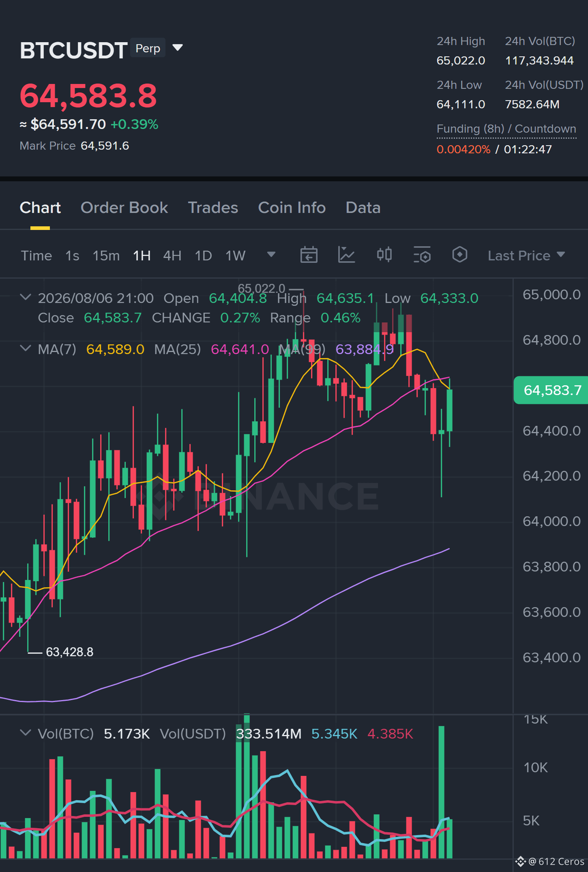Screen dimensions: 588x872
Task: Collapse the MA indicator legend
Action: pos(26,348)
